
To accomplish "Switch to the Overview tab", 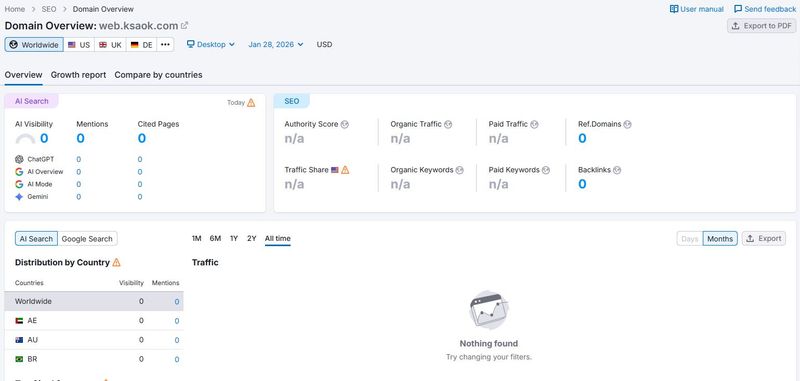I will 23,75.
